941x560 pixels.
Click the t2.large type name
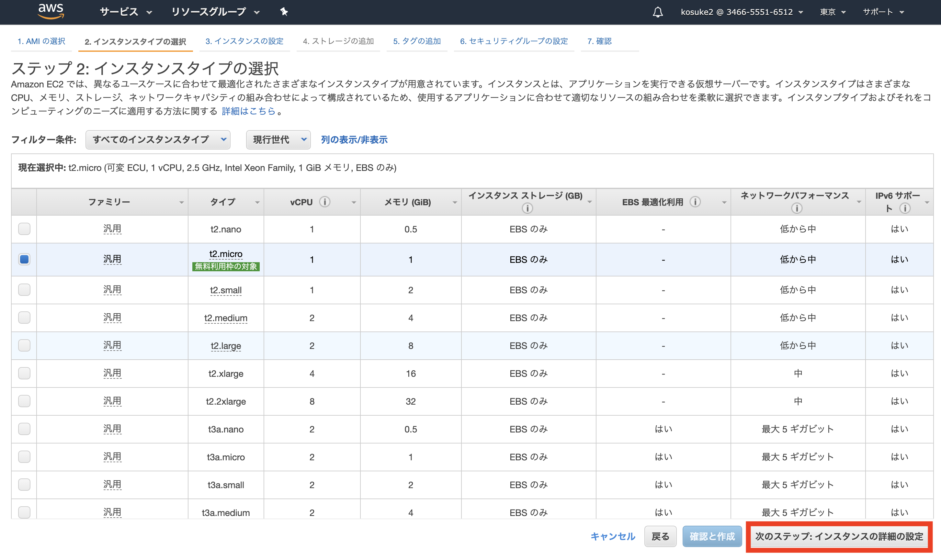(x=226, y=346)
